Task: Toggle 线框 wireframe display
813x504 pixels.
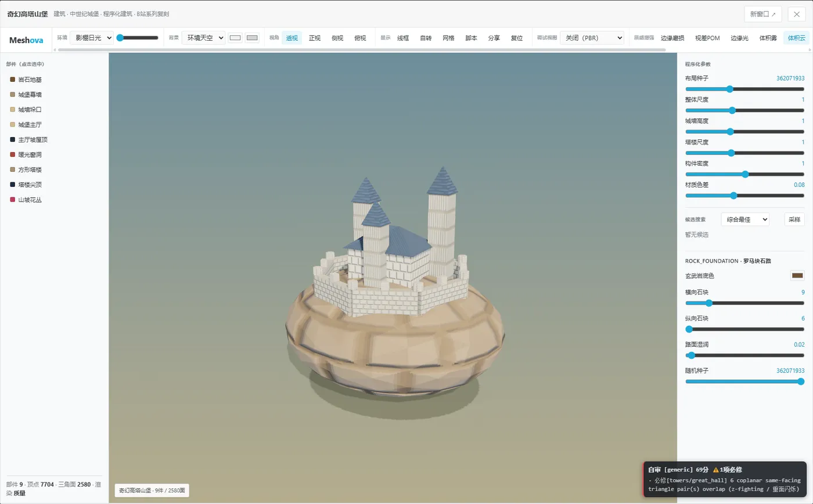Action: 403,38
